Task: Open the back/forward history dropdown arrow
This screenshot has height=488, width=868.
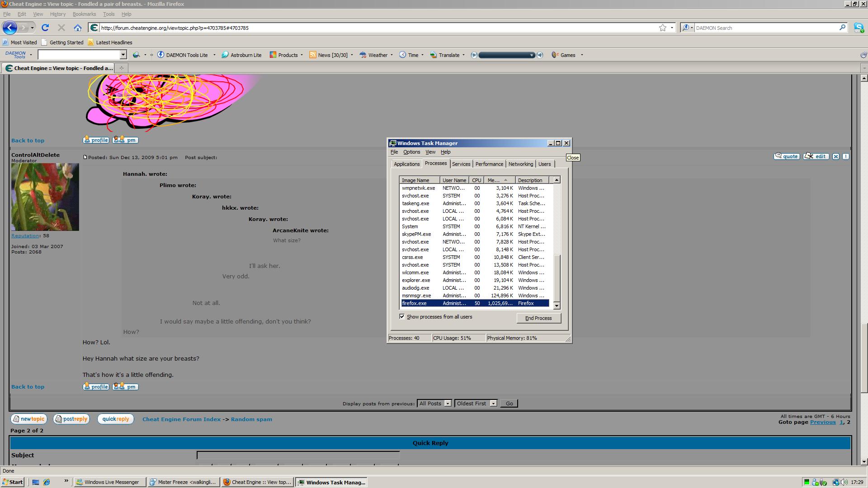Action: click(32, 28)
